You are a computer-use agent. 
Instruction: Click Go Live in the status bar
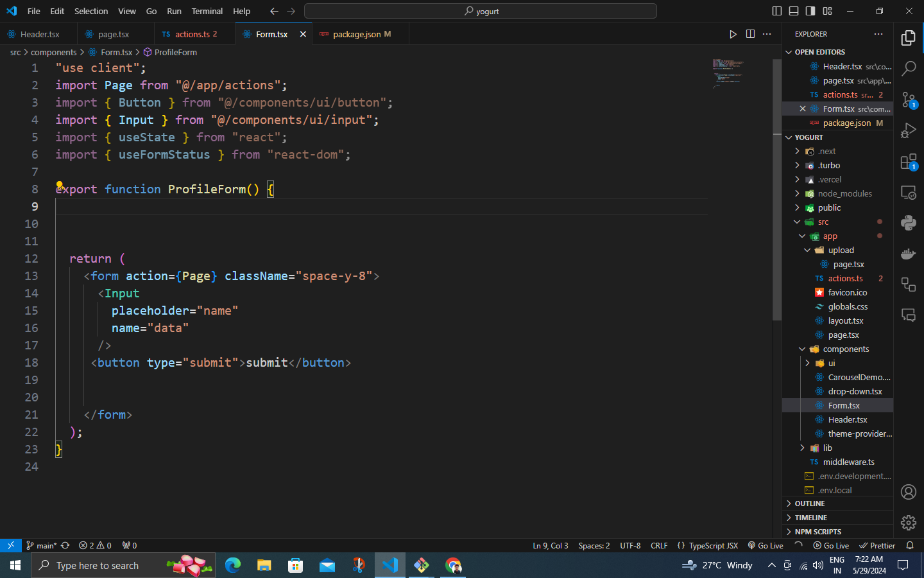coord(766,545)
